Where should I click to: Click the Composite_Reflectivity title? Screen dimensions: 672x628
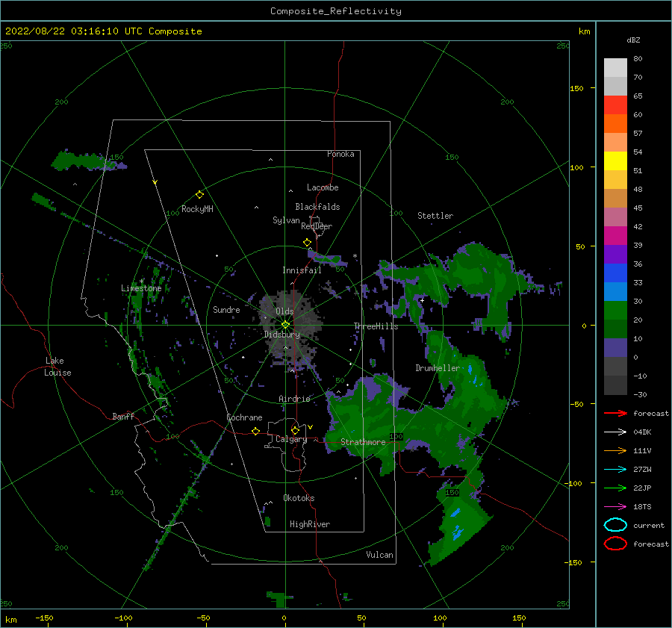(x=336, y=11)
